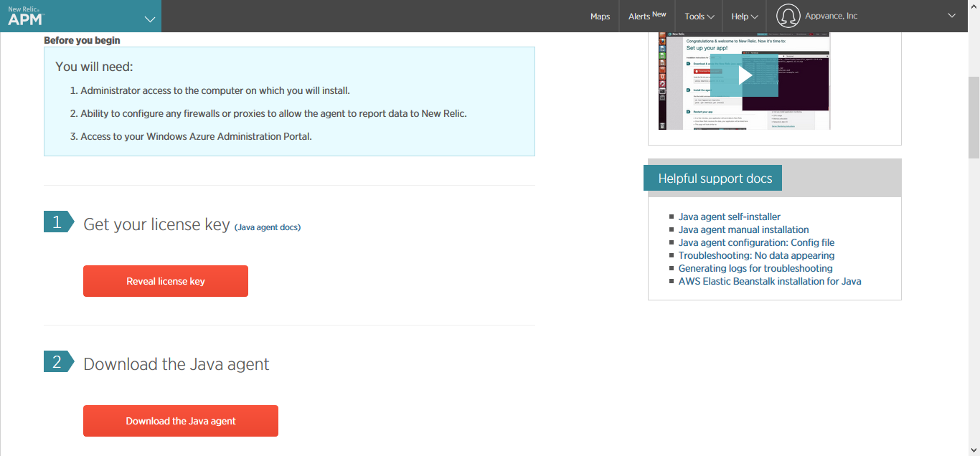The width and height of the screenshot is (980, 456).
Task: Open AWS Elastic Beanstalk installation for Java
Action: coord(770,281)
